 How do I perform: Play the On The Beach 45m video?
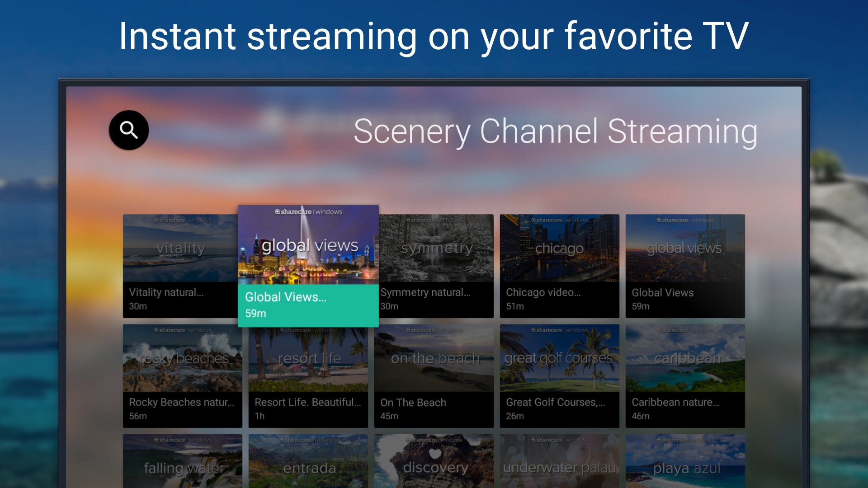click(x=434, y=376)
